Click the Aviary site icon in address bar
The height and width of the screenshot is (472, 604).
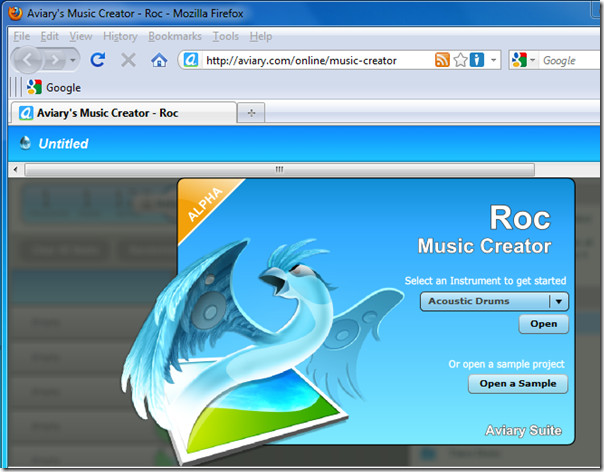tap(191, 60)
